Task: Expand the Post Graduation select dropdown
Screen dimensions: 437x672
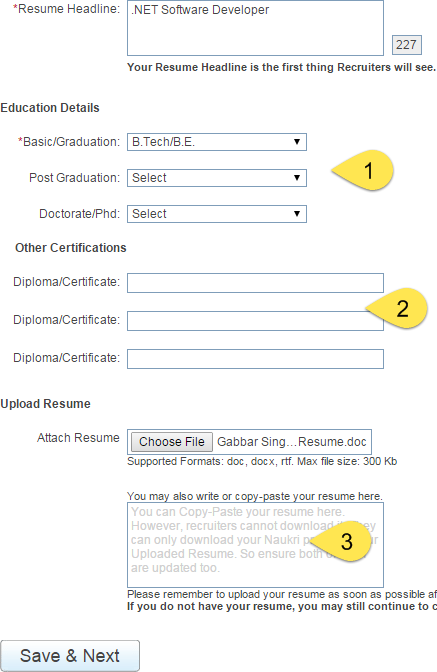Action: (217, 178)
